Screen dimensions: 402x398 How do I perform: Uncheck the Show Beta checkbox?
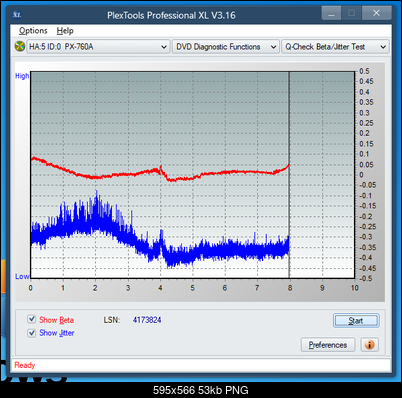31,319
